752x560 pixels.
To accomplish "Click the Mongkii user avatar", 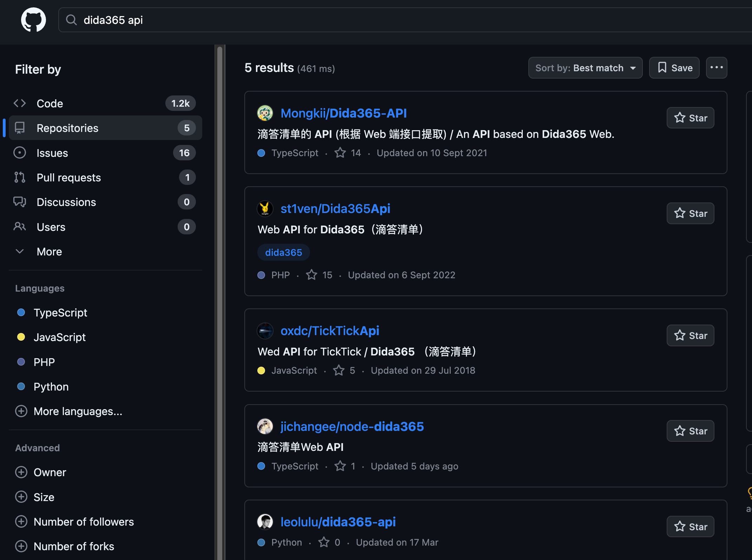I will 265,113.
